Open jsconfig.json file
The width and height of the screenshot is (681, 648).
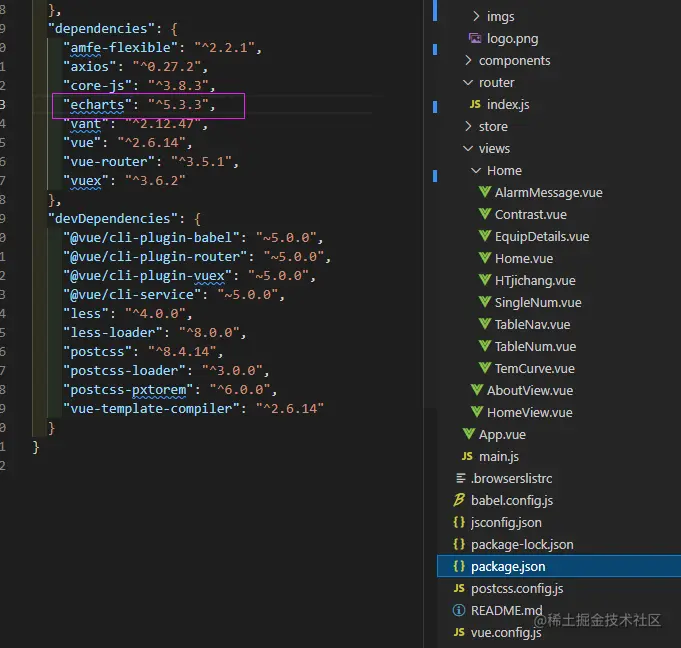(506, 522)
